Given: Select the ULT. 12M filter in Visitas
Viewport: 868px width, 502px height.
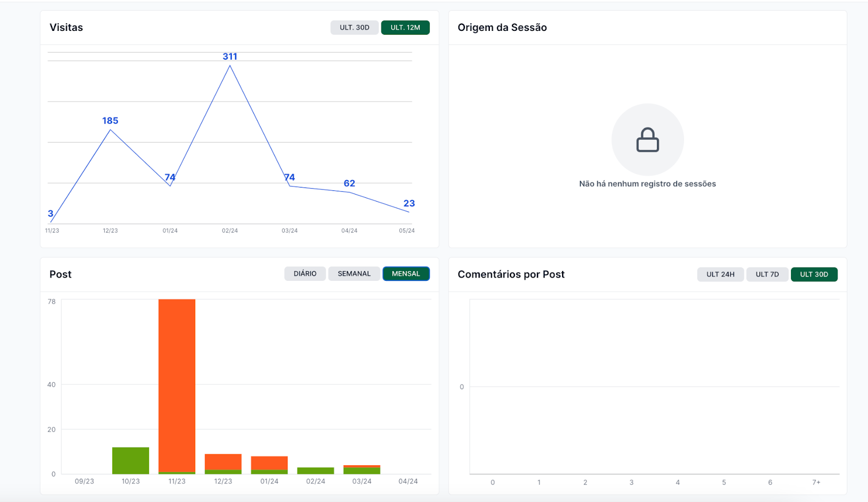Looking at the screenshot, I should pos(405,28).
